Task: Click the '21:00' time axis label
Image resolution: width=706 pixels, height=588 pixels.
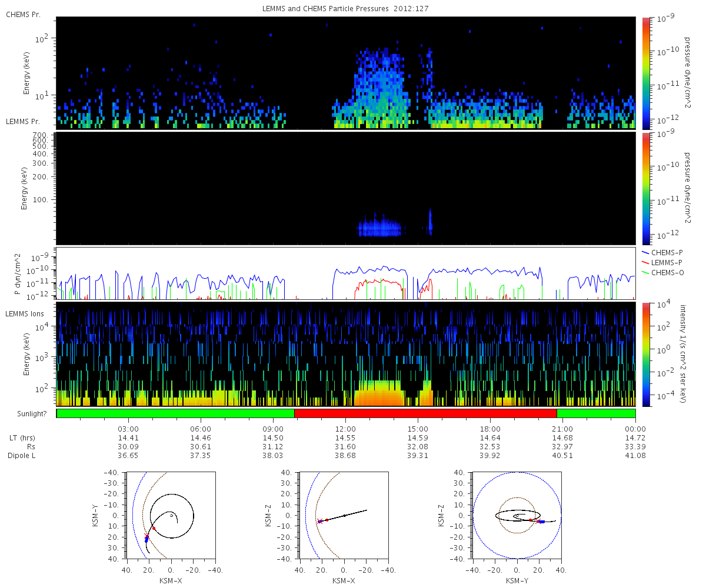Action: [563, 429]
